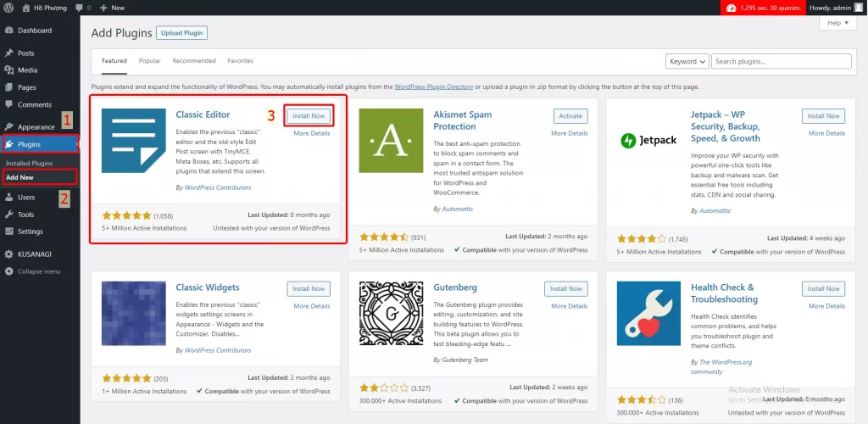The height and width of the screenshot is (424, 868).
Task: Click the Gutenberg plugin icon
Action: [x=391, y=313]
